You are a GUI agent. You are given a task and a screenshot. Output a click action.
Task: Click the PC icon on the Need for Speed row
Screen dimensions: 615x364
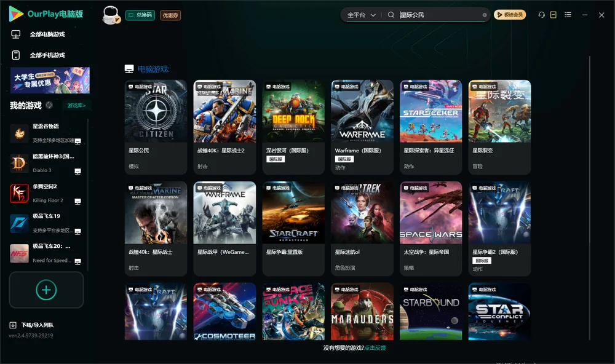(x=77, y=262)
